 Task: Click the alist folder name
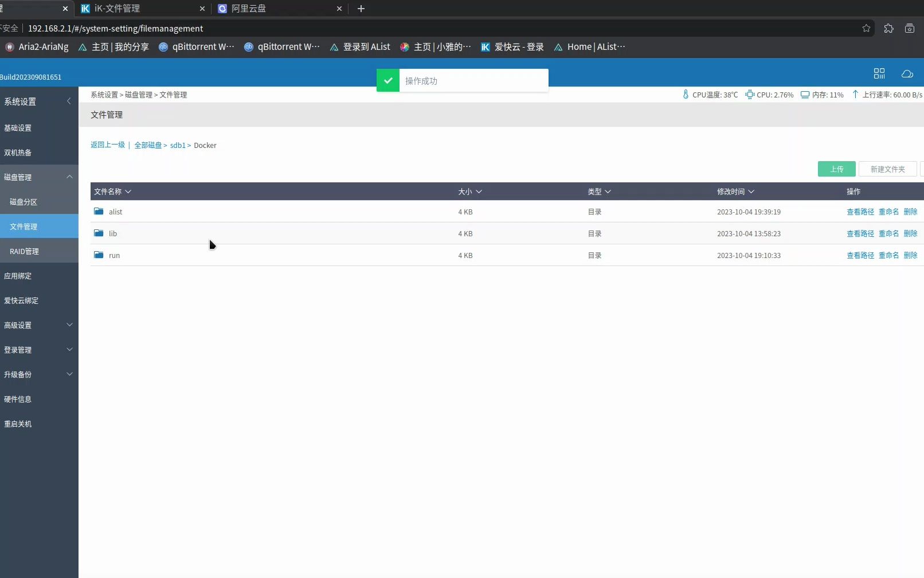click(115, 212)
